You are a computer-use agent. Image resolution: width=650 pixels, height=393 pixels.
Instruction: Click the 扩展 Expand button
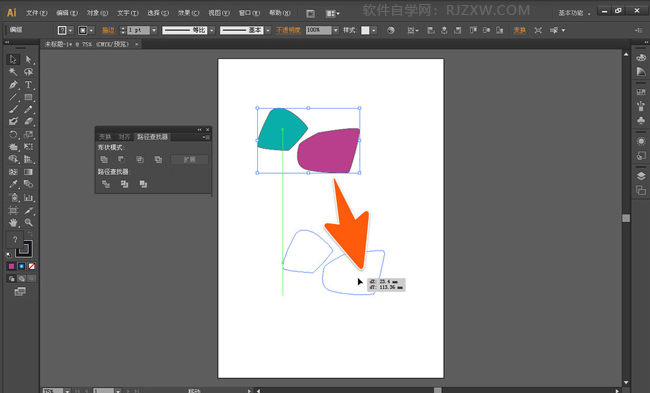click(x=189, y=160)
